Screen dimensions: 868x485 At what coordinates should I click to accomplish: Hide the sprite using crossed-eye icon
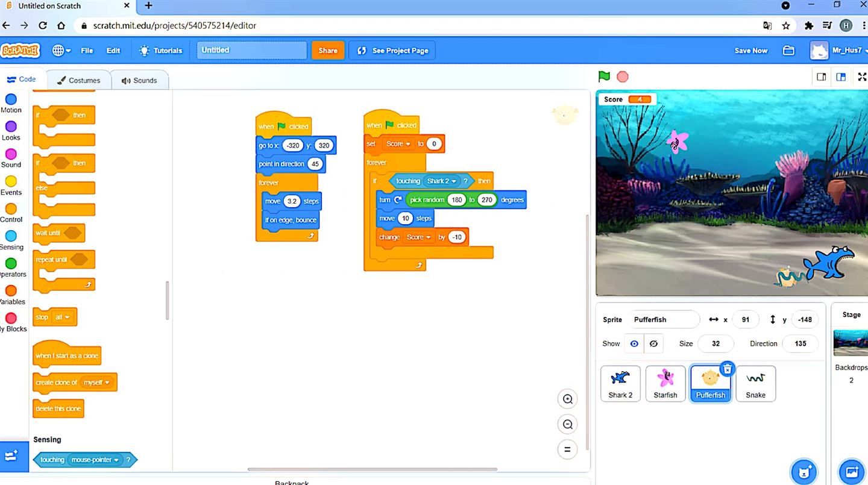653,343
